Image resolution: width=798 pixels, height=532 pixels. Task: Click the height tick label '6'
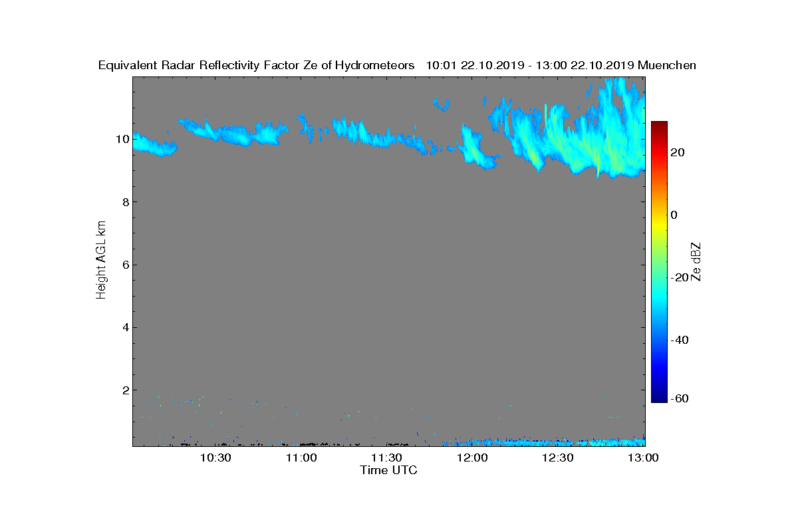point(125,265)
